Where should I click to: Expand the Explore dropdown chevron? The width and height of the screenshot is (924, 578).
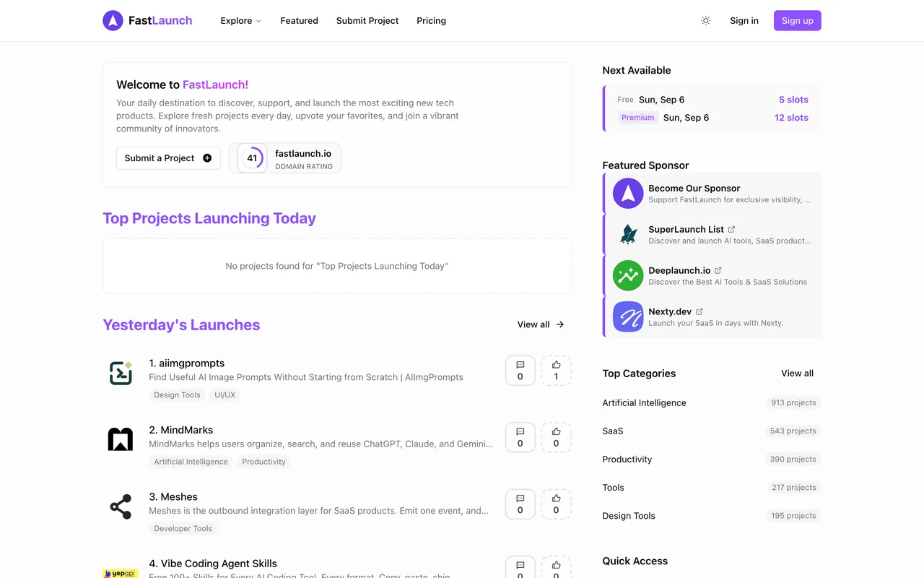[x=258, y=21]
